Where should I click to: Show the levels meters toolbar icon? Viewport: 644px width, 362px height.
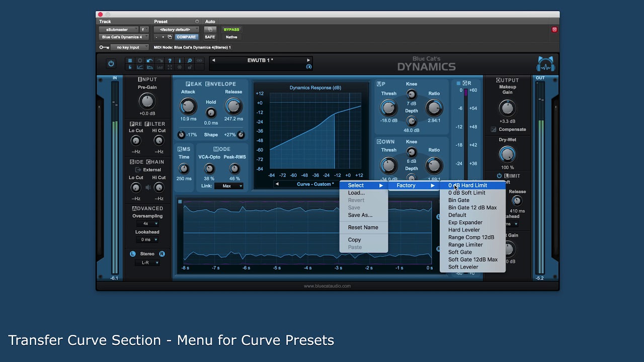130,67
